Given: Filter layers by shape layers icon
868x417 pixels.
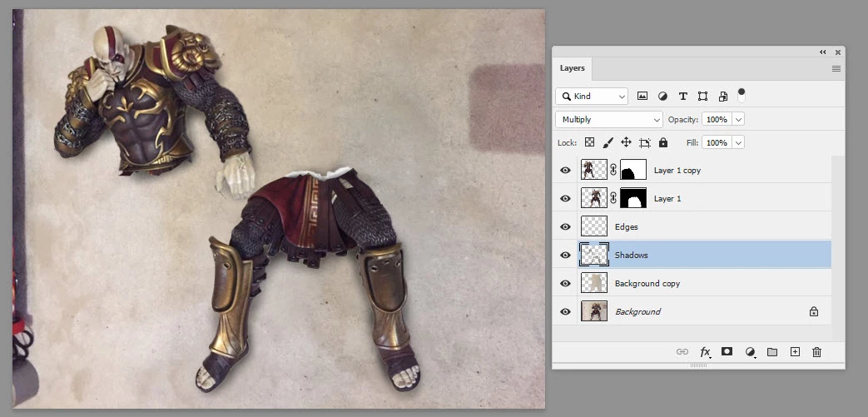Looking at the screenshot, I should [x=702, y=96].
